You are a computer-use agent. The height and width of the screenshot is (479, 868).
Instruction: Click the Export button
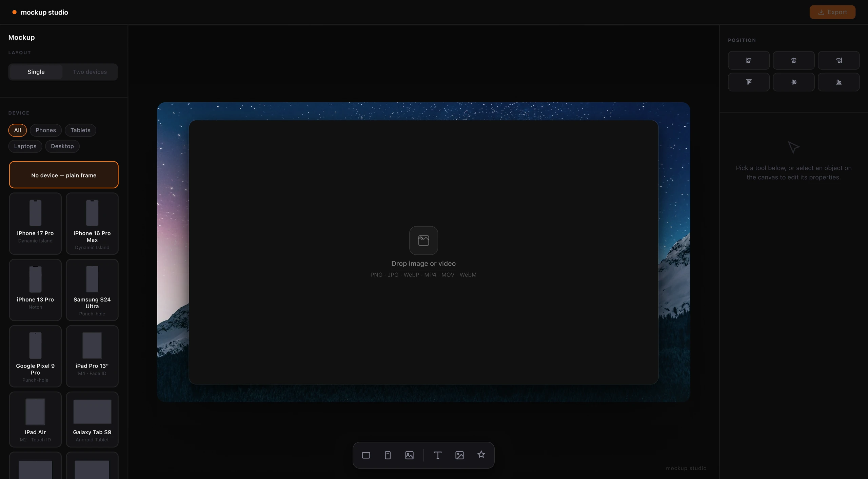tap(832, 12)
